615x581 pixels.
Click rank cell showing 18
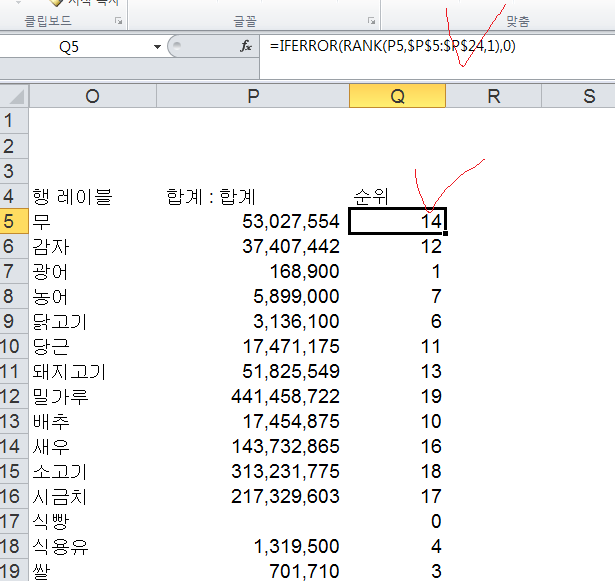[x=397, y=471]
